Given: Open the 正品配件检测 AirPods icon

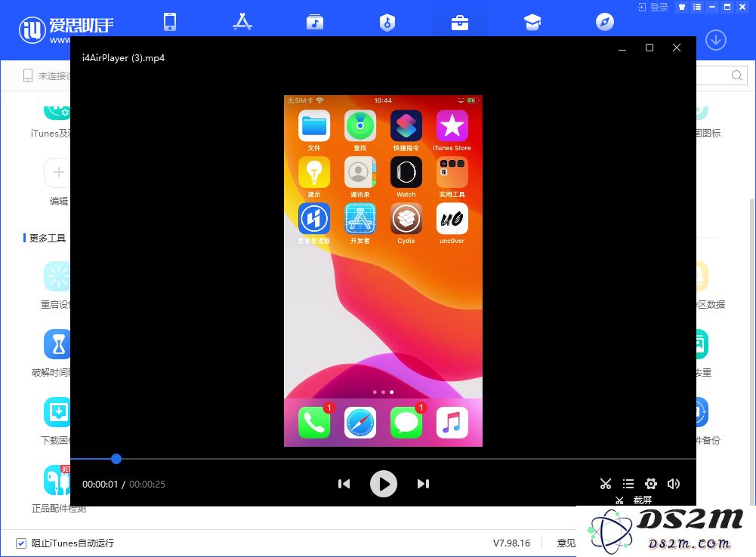Looking at the screenshot, I should tap(57, 480).
